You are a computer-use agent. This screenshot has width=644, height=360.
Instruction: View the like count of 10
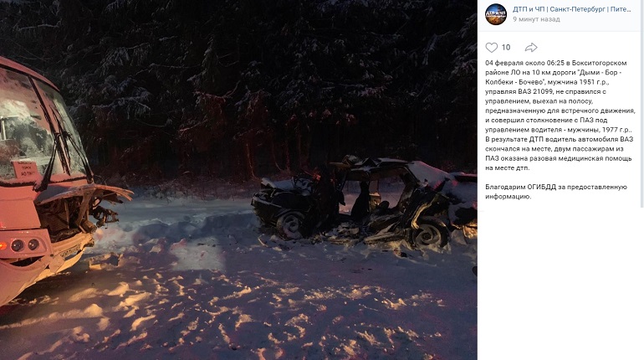tap(506, 47)
